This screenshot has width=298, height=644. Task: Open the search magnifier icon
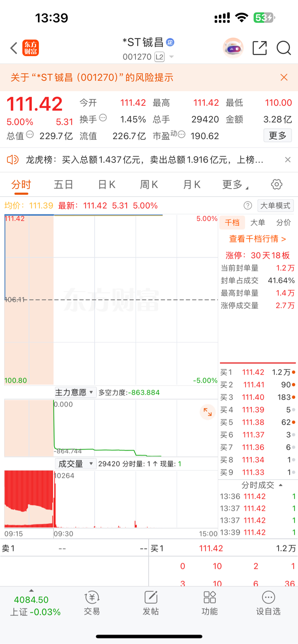[x=284, y=48]
